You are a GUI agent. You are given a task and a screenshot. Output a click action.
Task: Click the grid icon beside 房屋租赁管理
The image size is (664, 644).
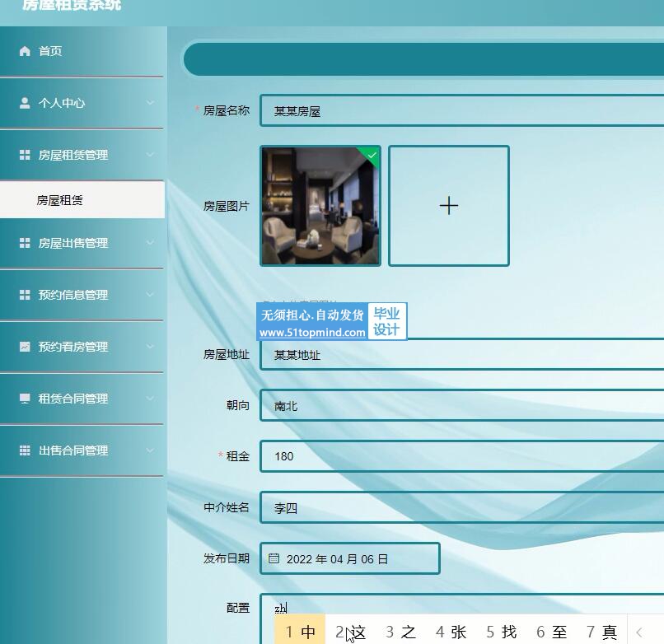pos(25,155)
